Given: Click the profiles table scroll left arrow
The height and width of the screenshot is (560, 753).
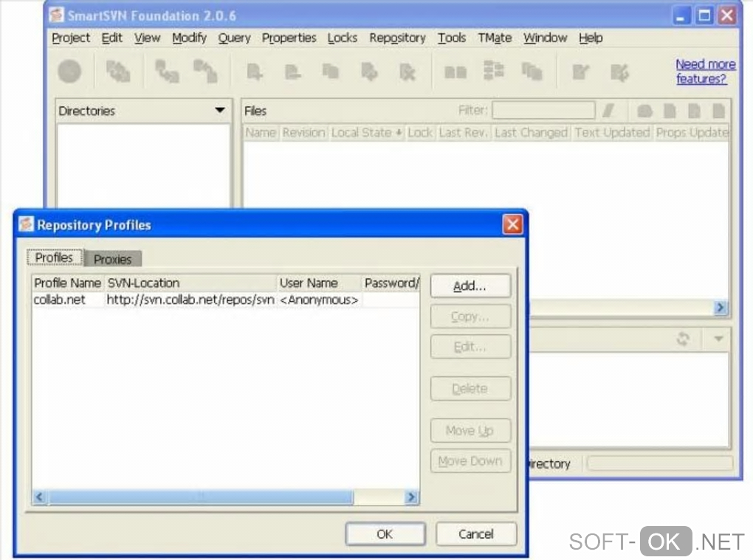Looking at the screenshot, I should pos(40,497).
